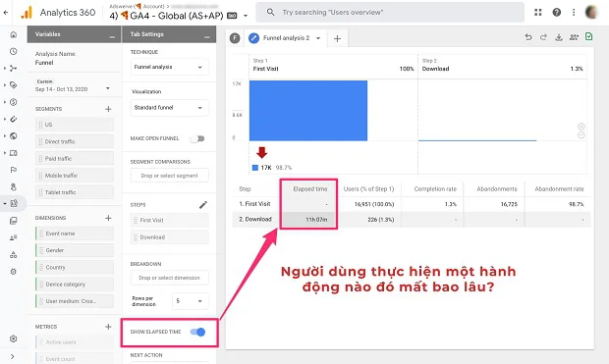The image size is (609, 364).
Task: Undo the last change in analysis
Action: 528,37
